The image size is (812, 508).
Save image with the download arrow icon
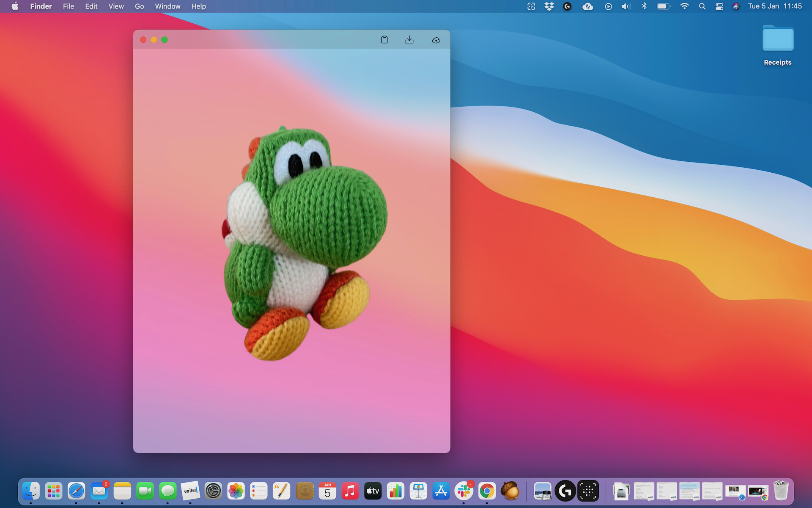pos(409,40)
